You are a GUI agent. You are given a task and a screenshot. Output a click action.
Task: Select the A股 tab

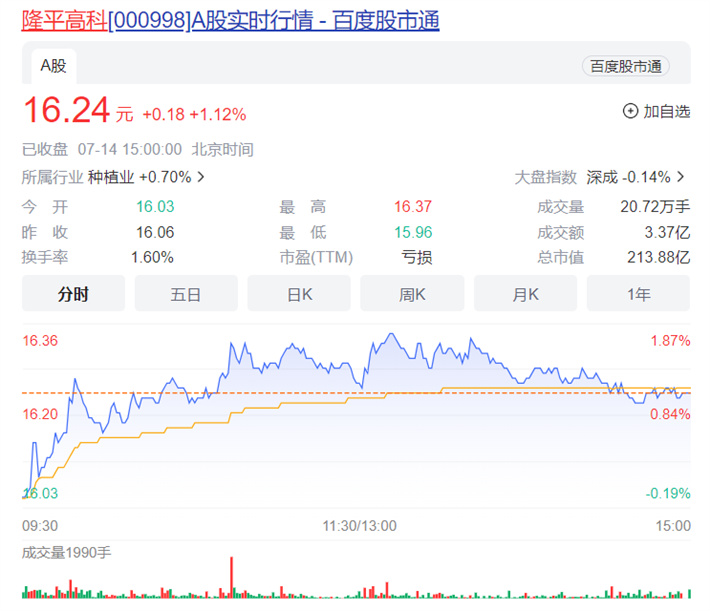coord(53,66)
